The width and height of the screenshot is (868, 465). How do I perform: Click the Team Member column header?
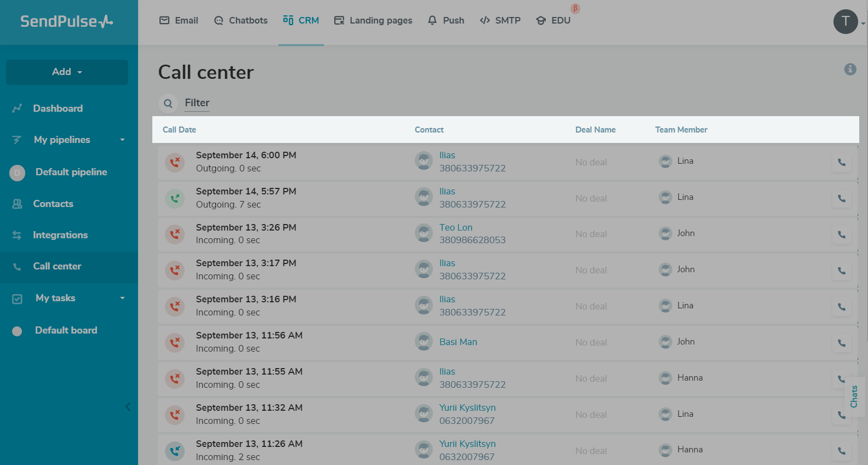tap(681, 130)
